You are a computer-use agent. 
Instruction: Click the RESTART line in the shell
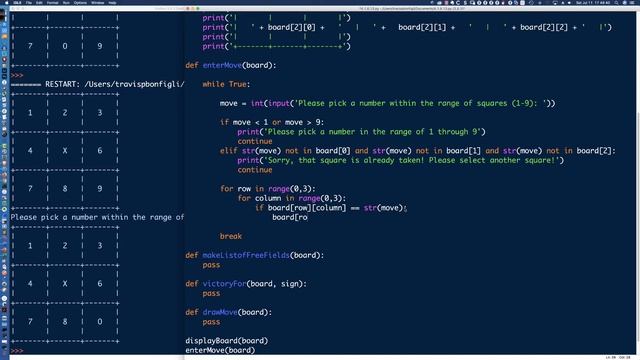98,84
